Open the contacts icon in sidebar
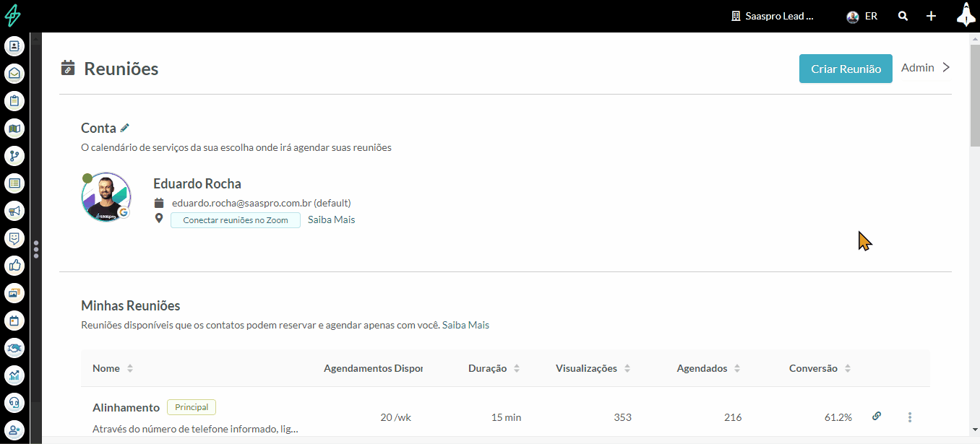 [x=14, y=46]
